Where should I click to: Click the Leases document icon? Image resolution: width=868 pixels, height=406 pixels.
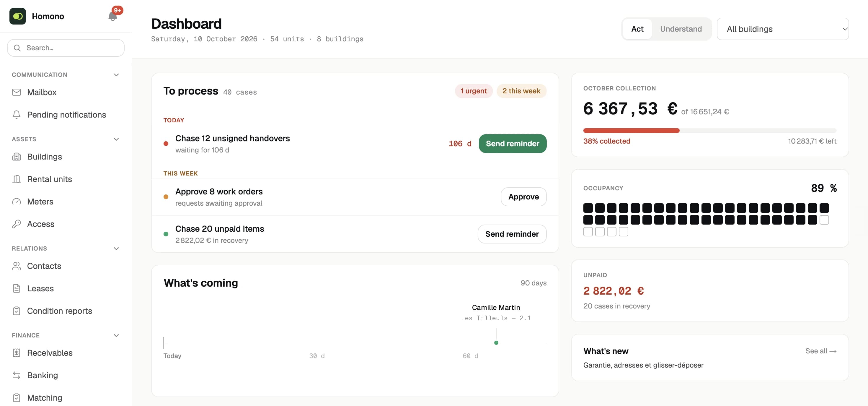[17, 288]
